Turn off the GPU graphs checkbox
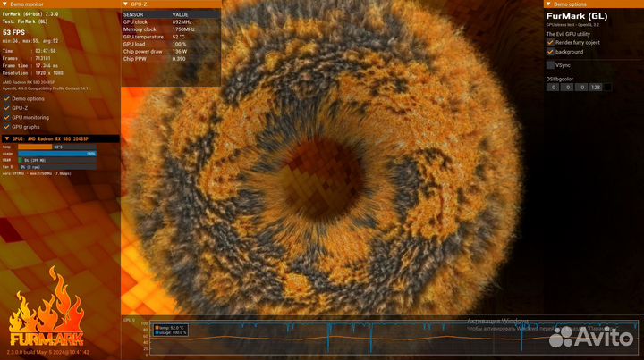The height and width of the screenshot is (360, 644). 7,128
